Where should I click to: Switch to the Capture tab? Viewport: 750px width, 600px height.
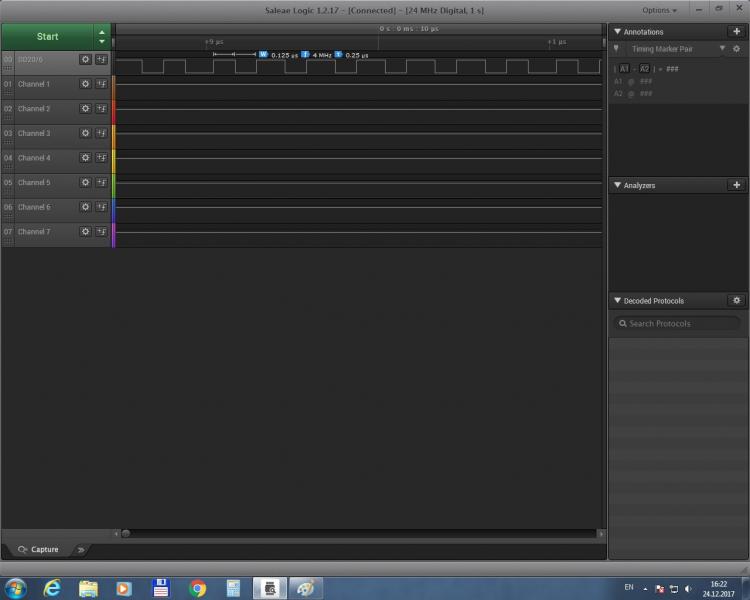39,549
